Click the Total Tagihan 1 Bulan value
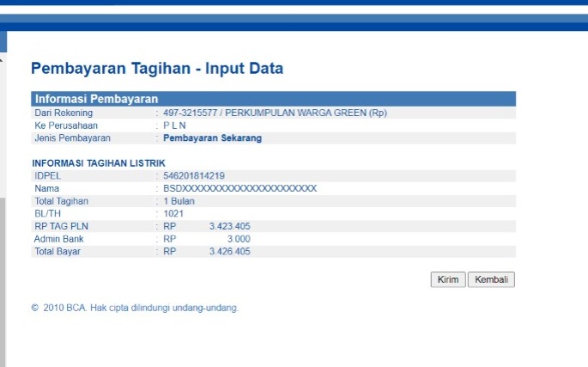Image resolution: width=588 pixels, height=367 pixels. coord(179,201)
